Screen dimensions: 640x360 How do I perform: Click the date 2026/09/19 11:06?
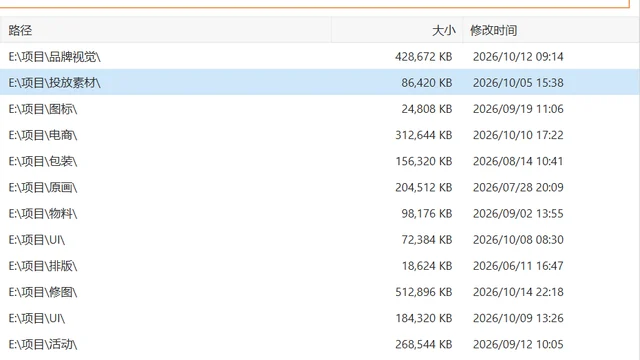(518, 109)
